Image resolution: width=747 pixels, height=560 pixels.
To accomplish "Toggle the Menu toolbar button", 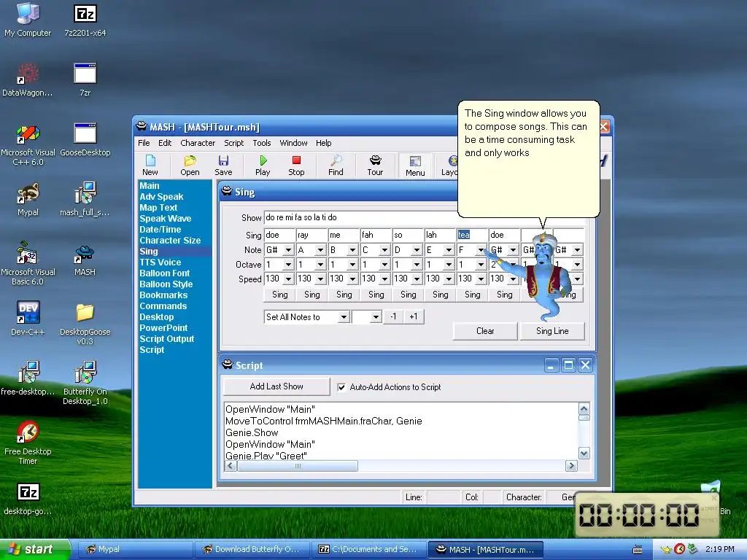I will click(415, 166).
